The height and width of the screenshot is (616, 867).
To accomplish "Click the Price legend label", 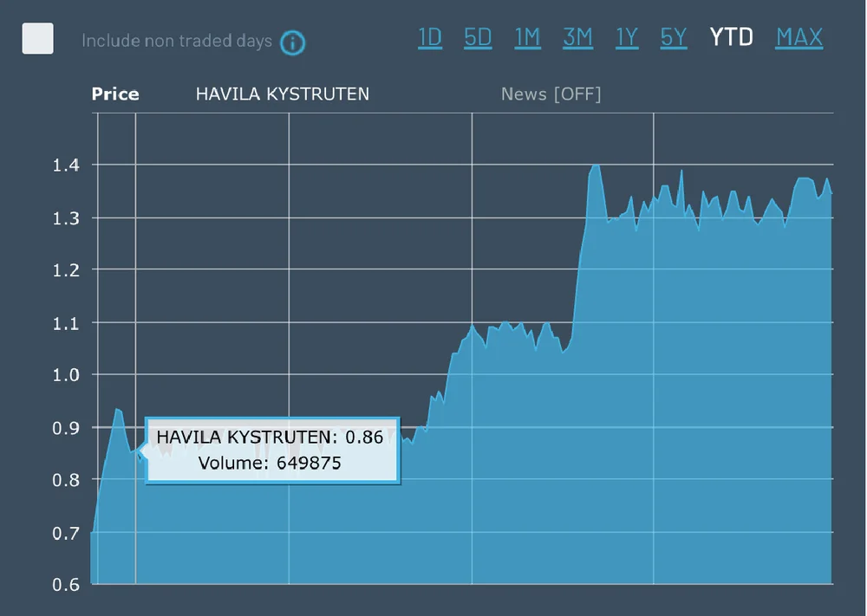I will pos(115,94).
